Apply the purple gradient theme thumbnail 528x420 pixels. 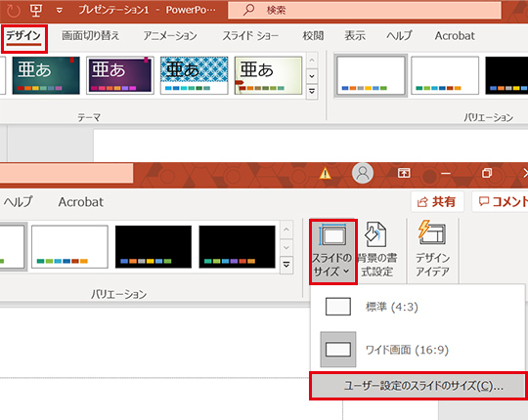point(120,75)
